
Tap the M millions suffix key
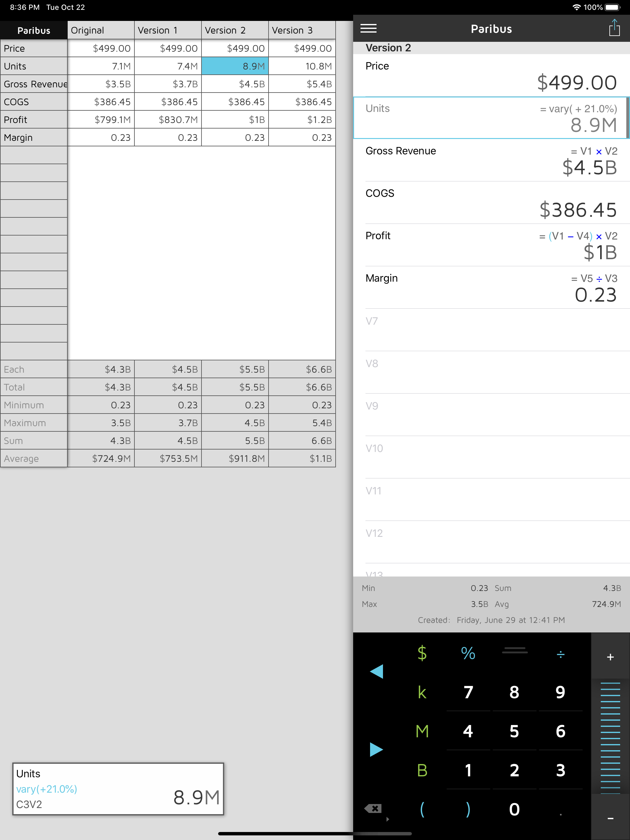[422, 731]
